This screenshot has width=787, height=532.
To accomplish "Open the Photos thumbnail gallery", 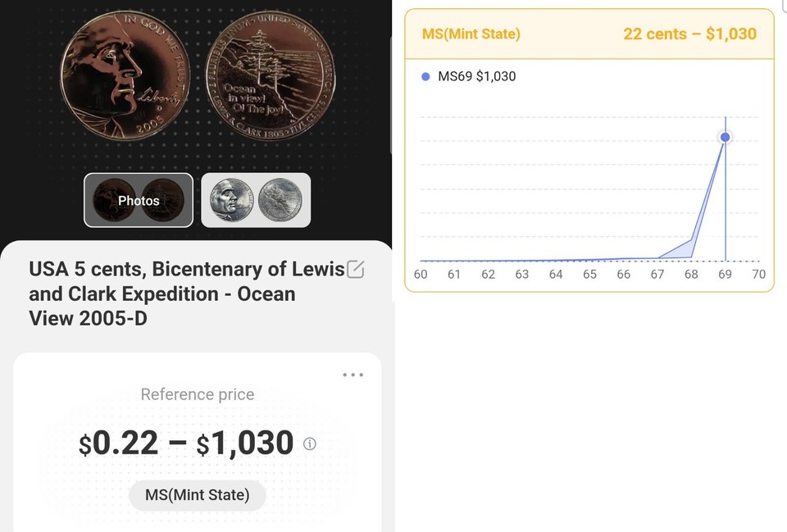I will pyautogui.click(x=138, y=199).
